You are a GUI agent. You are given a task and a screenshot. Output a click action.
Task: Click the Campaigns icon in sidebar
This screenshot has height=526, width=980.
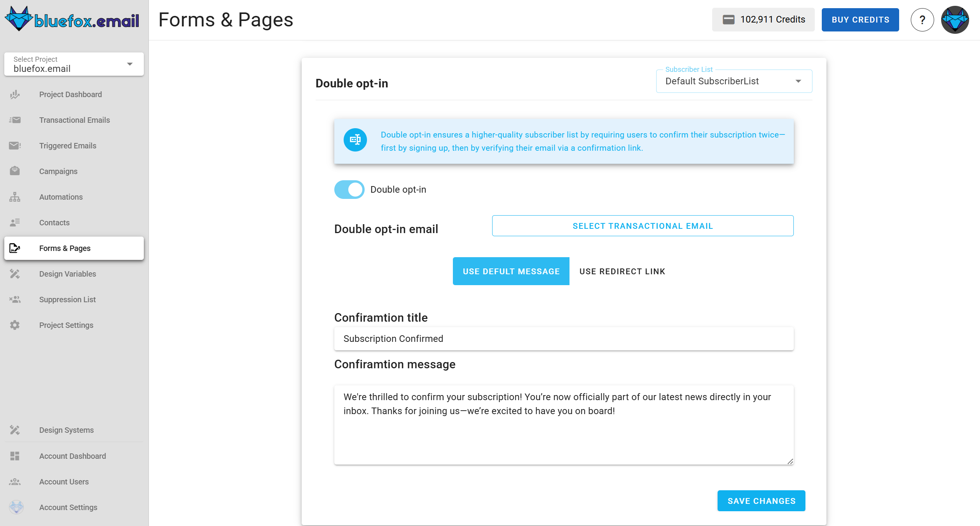[x=15, y=171]
